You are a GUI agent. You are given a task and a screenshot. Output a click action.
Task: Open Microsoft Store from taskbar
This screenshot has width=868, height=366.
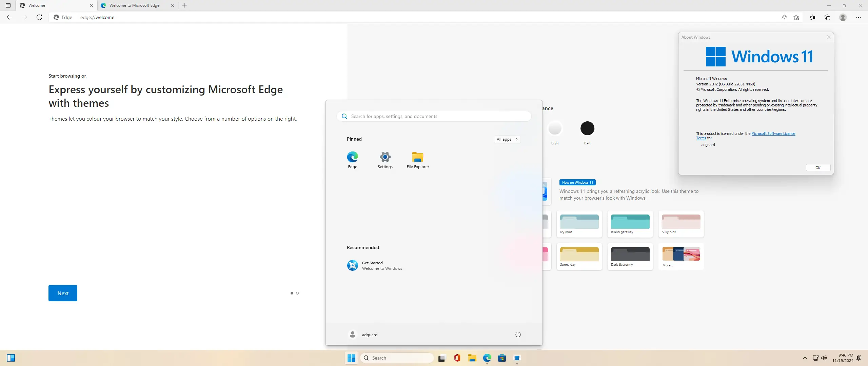coord(502,358)
